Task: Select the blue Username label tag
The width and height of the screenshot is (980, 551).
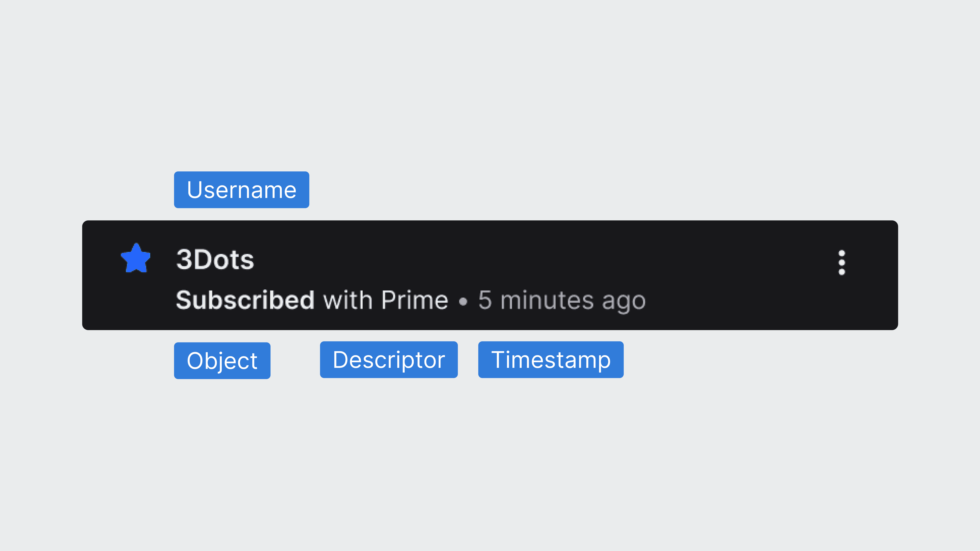Action: click(242, 190)
